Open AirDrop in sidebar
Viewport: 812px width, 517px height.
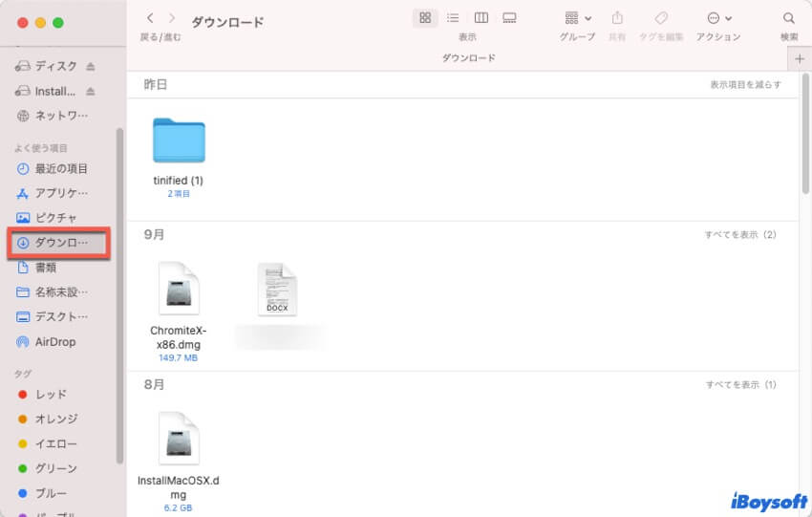tap(46, 342)
